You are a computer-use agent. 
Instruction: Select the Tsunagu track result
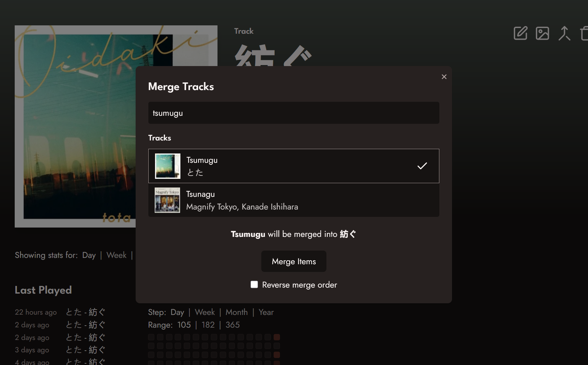294,200
